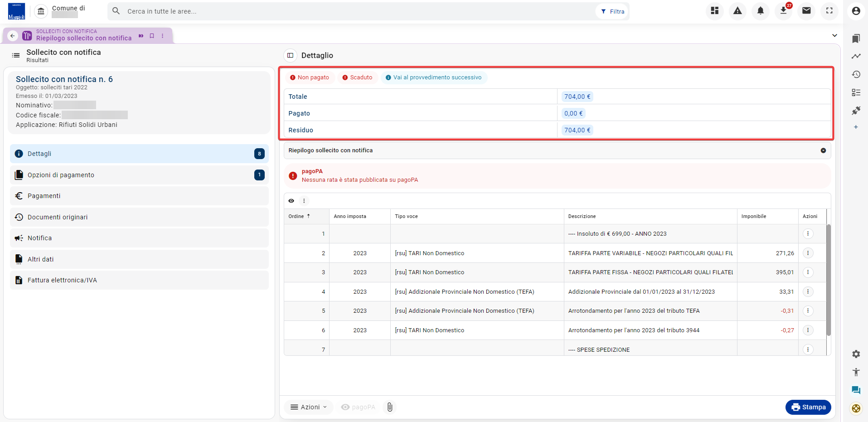Open Fattura elettronica/IVA section
868x422 pixels.
coord(139,280)
